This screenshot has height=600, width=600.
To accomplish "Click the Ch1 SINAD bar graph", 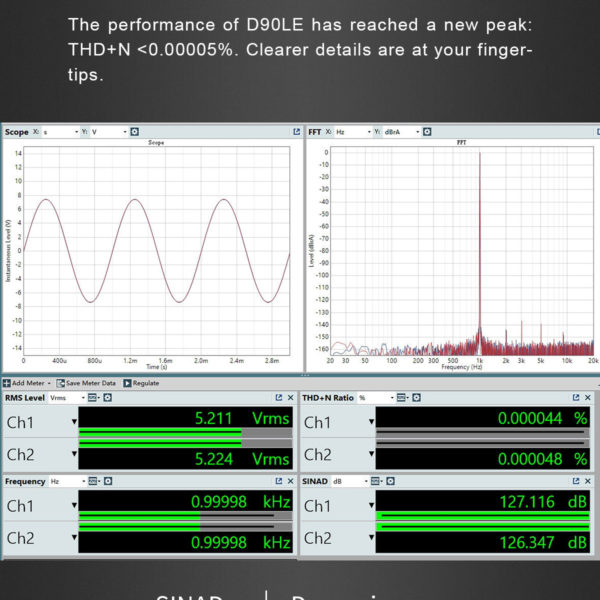I will (483, 516).
